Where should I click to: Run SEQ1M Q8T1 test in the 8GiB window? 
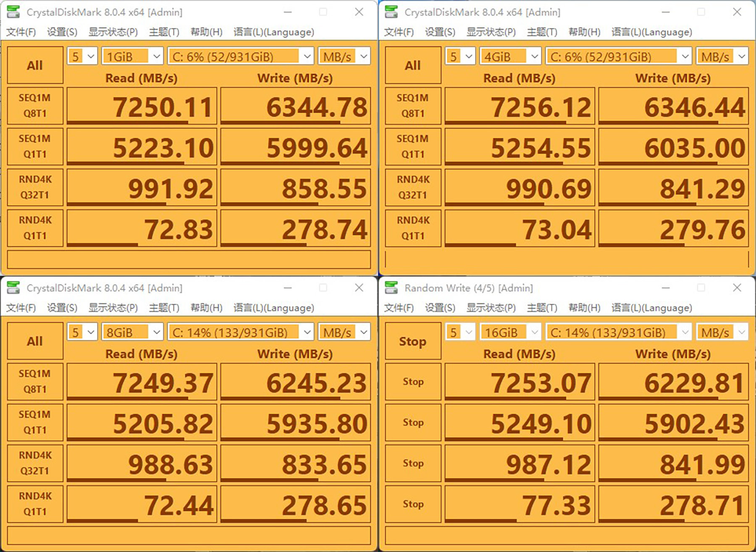point(35,382)
